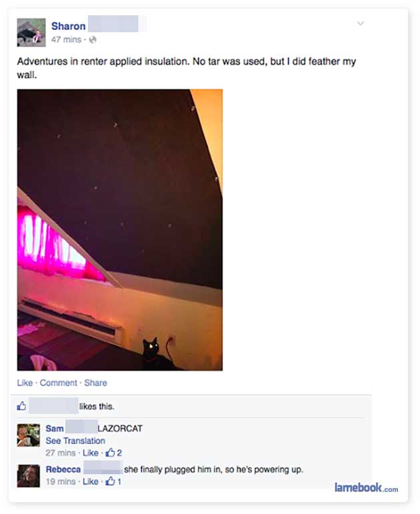Like Sharon's post

click(x=25, y=383)
